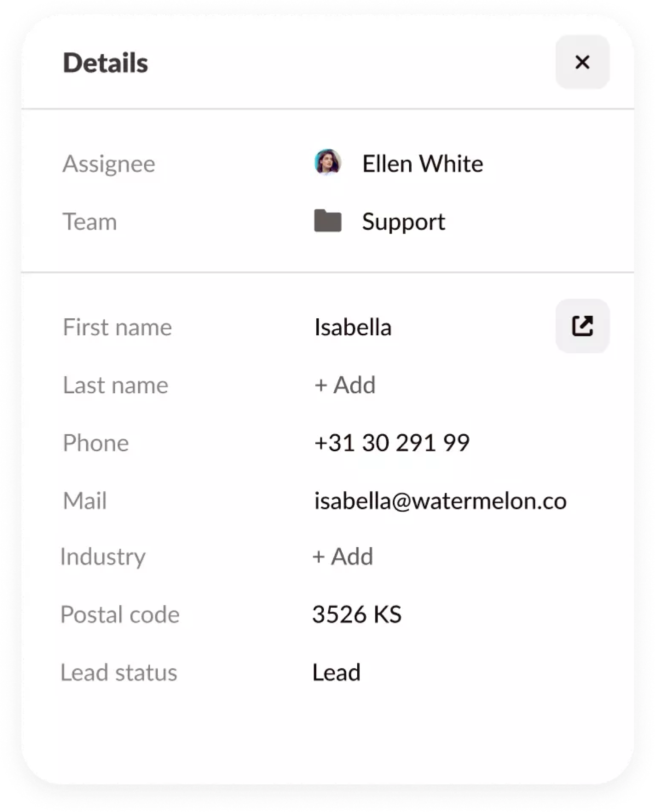
Task: Click the Assignee field label
Action: point(109,164)
